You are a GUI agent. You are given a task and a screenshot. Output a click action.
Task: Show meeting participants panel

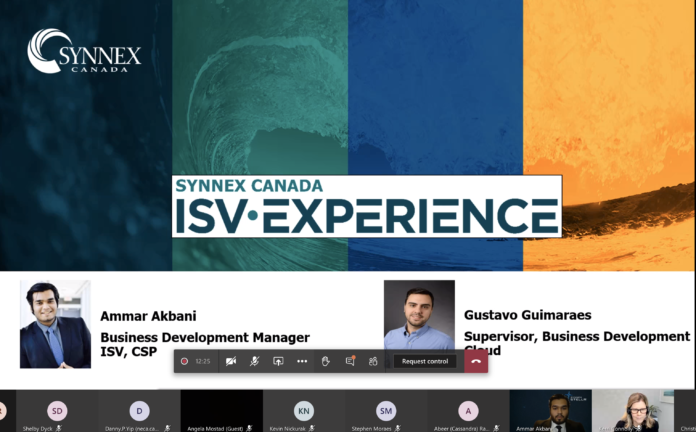coord(373,361)
